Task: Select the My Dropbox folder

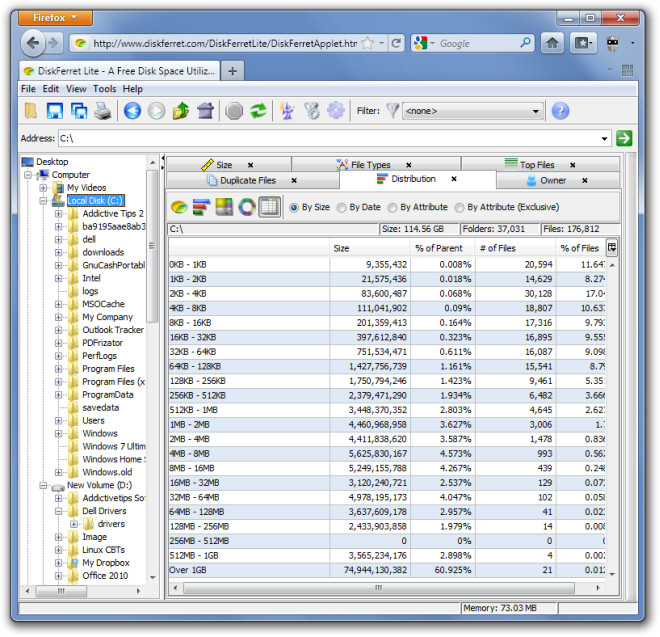Action: click(106, 563)
